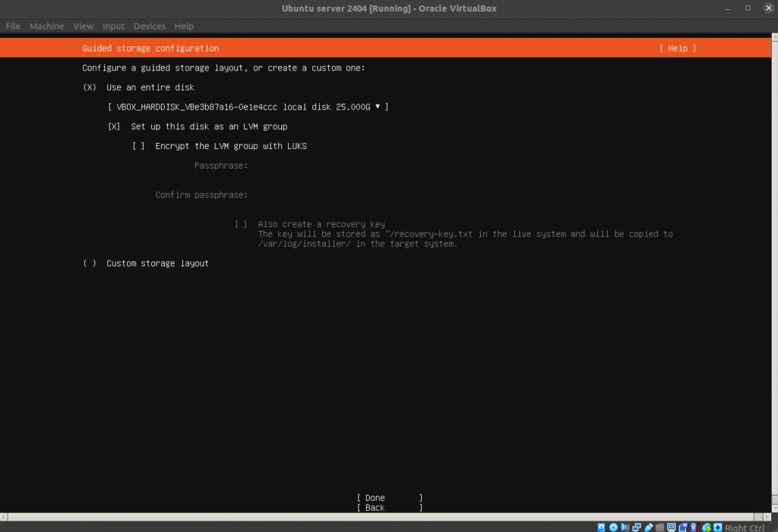Enable 'Encrypt the LVM group with LUKS'
This screenshot has height=532, width=778.
[x=138, y=146]
